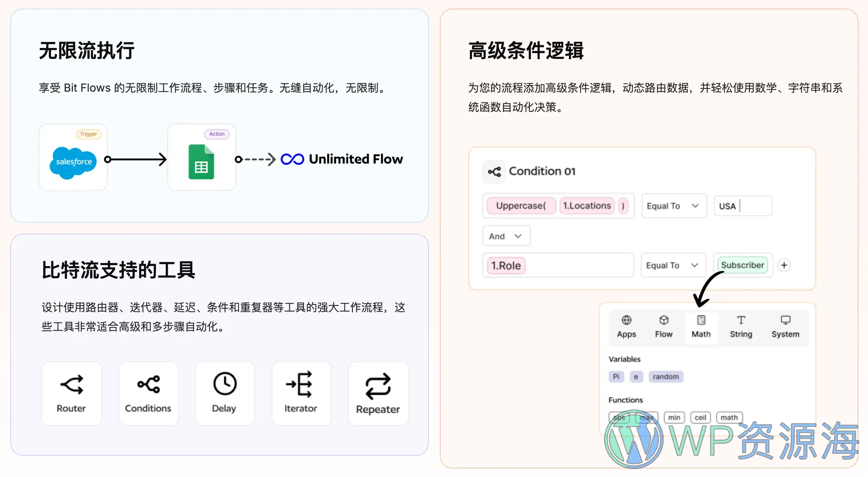Insert the Pi variable

coord(616,377)
